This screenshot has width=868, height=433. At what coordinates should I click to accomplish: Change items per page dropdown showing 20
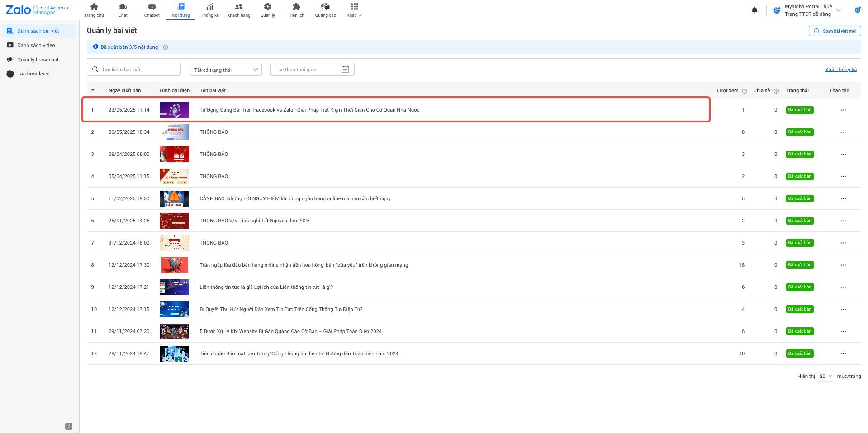pos(825,376)
